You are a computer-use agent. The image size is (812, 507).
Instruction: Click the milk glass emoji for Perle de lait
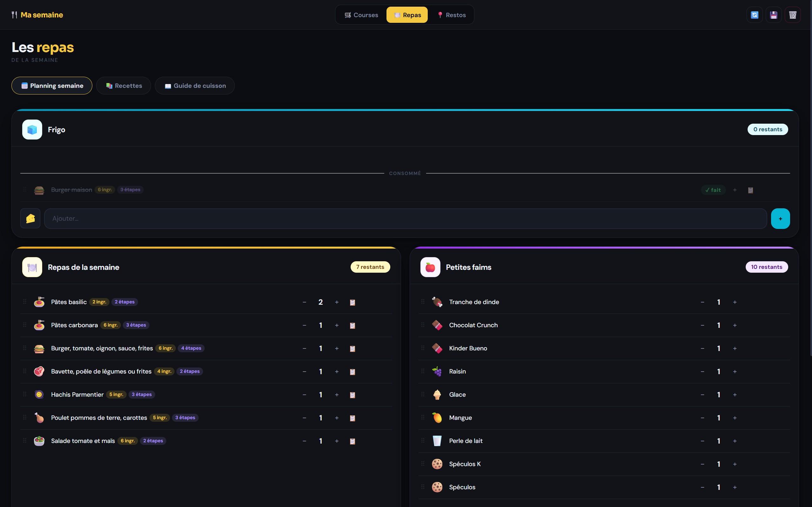point(437,441)
